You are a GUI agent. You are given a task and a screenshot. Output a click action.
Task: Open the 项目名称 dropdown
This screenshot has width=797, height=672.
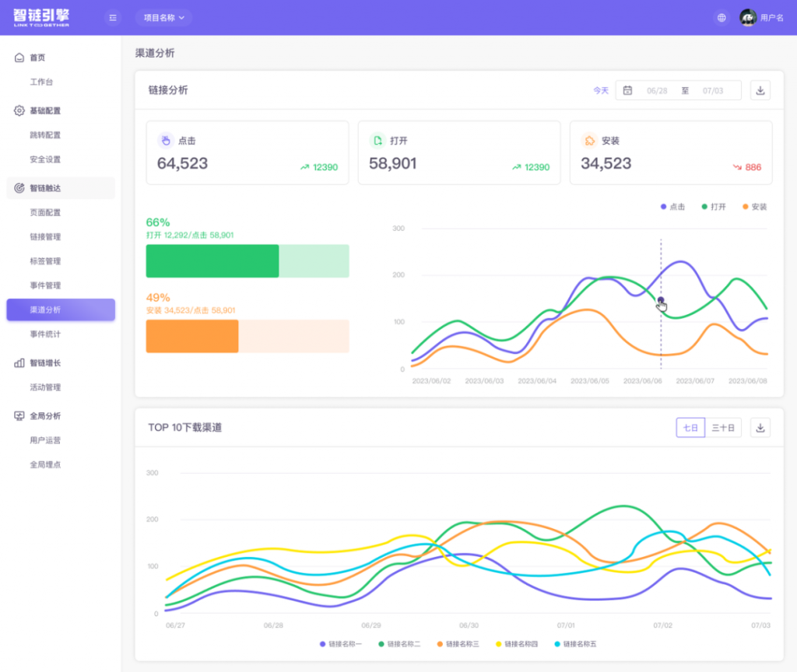[x=163, y=18]
